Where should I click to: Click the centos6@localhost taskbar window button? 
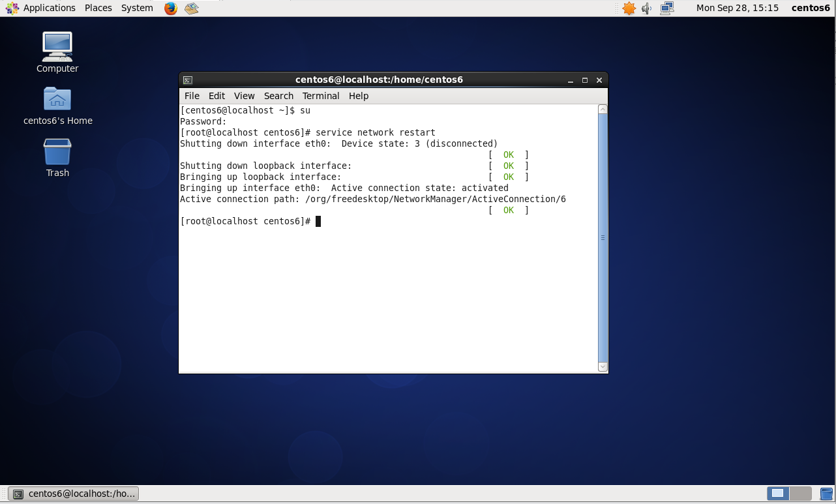(74, 494)
